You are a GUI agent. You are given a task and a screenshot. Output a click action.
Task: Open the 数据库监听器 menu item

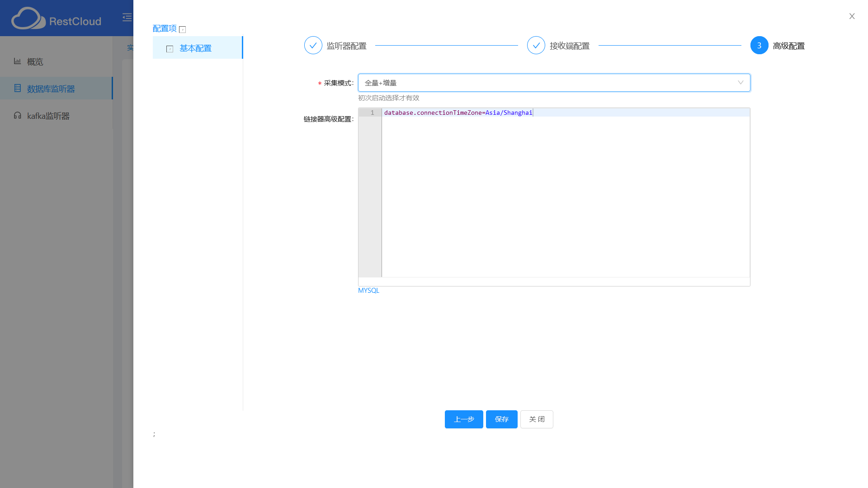[51, 89]
